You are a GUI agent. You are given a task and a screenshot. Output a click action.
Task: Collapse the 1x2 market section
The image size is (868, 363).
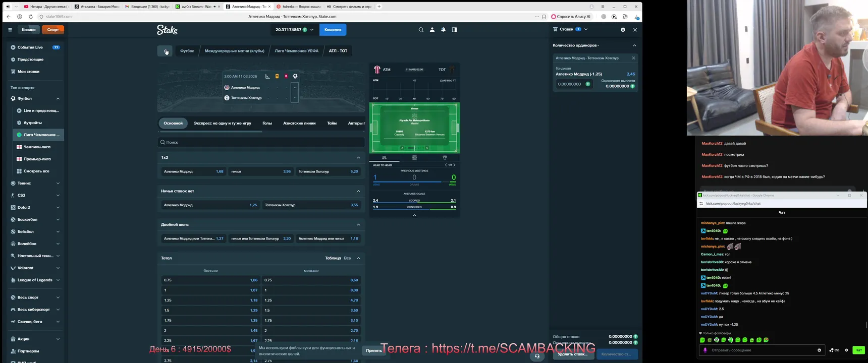358,158
